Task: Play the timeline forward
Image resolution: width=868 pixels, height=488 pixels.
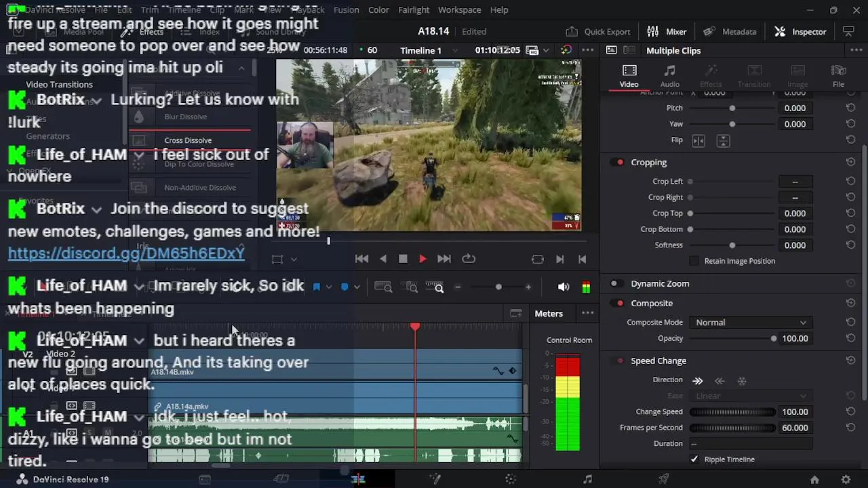Action: pos(422,259)
